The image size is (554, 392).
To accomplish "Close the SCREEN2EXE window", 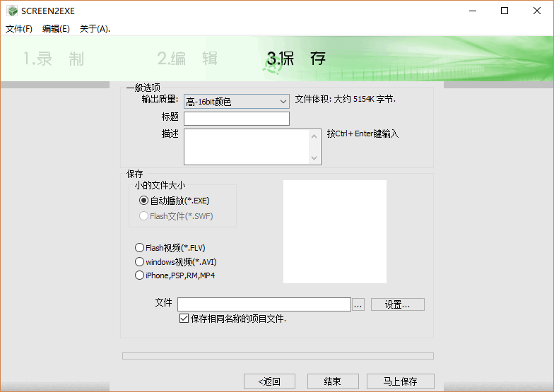I will 537,11.
